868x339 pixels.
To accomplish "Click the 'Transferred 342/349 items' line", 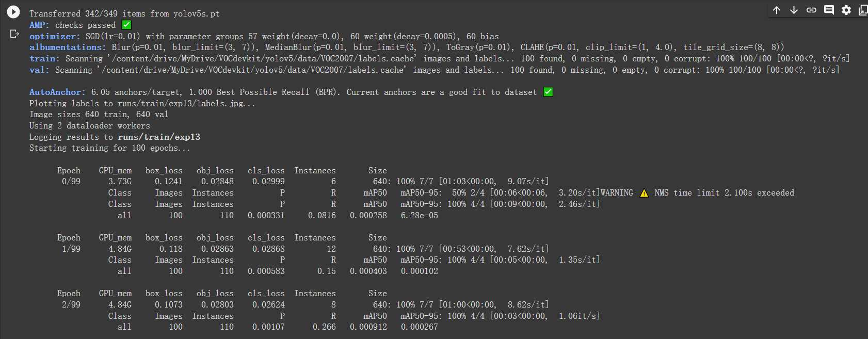I will (124, 14).
